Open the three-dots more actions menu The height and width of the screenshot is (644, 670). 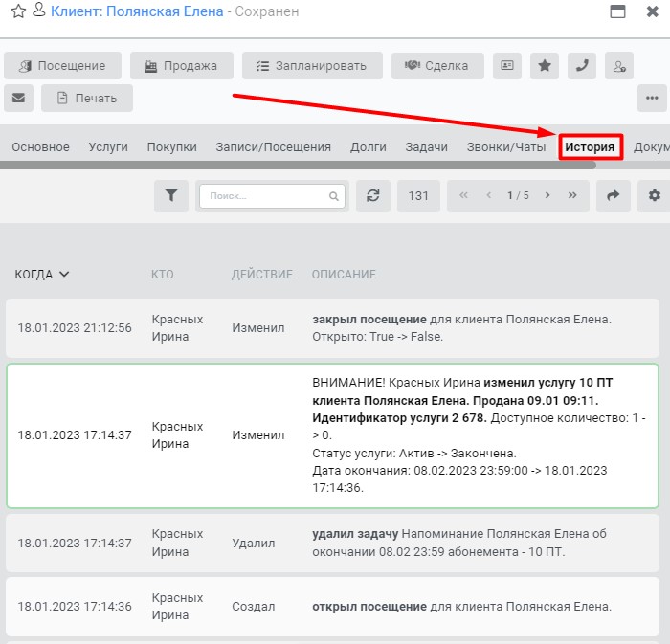point(652,99)
